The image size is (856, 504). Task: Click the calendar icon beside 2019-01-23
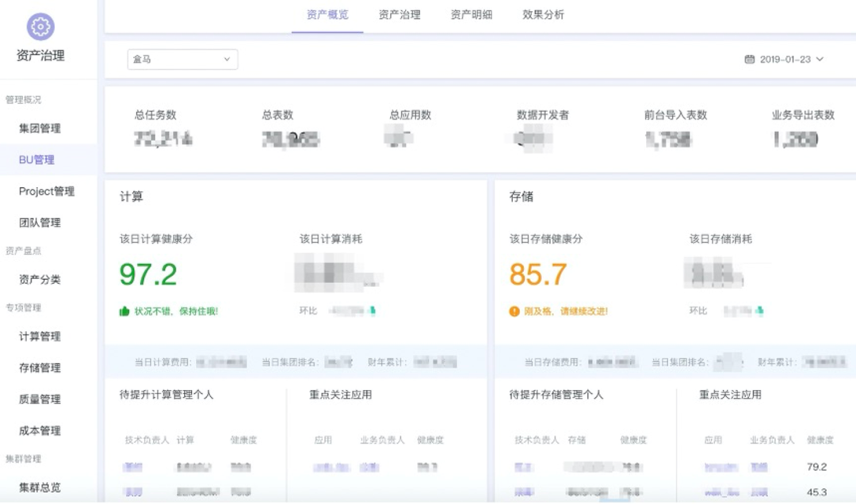point(750,59)
